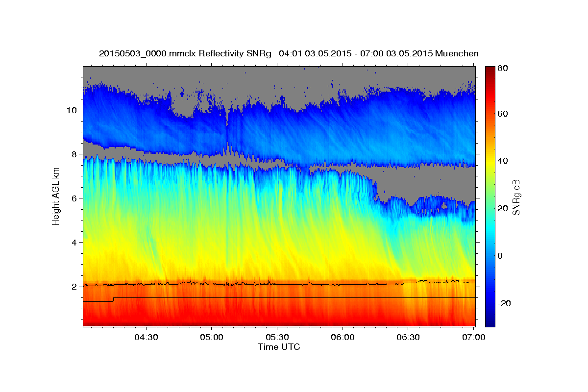Click the 'Time UTC' axis title
The width and height of the screenshot is (588, 392).
[279, 347]
